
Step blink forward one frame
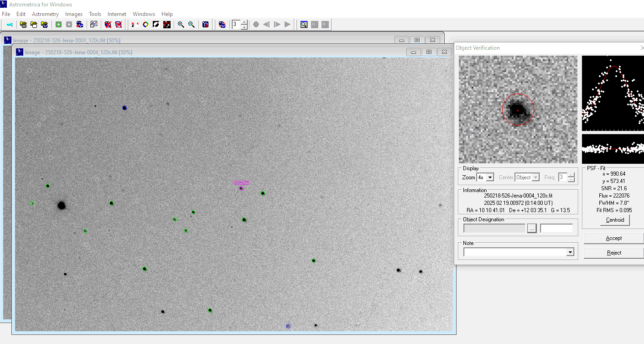point(277,25)
